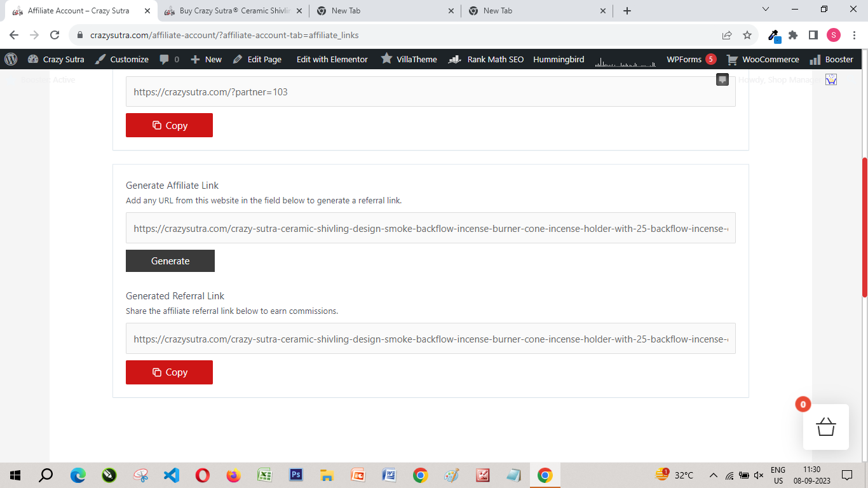Bookmark this page with star icon

pos(747,35)
